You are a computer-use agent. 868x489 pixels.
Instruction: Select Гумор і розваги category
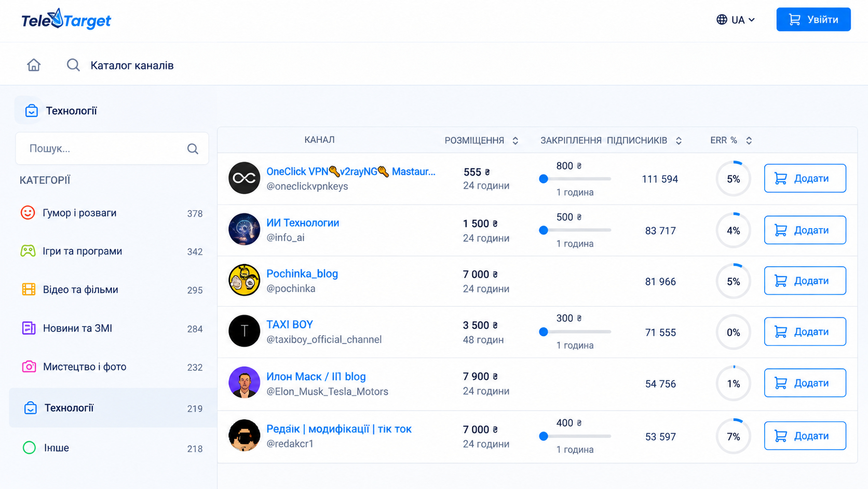point(113,213)
